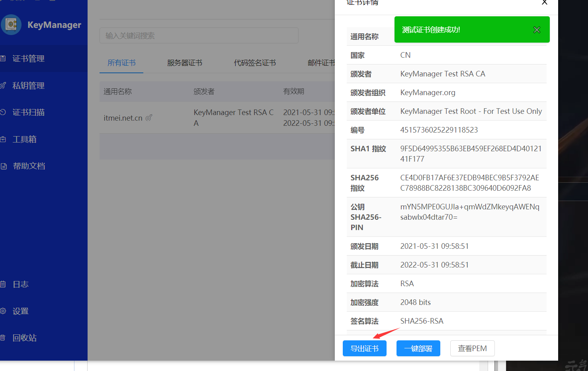588x371 pixels.
Task: Open 回收站 in the sidebar
Action: pos(44,338)
